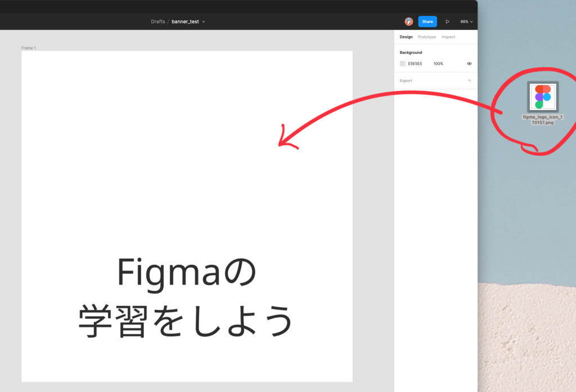Toggle background visibility with the eye icon
The width and height of the screenshot is (576, 392).
click(469, 64)
